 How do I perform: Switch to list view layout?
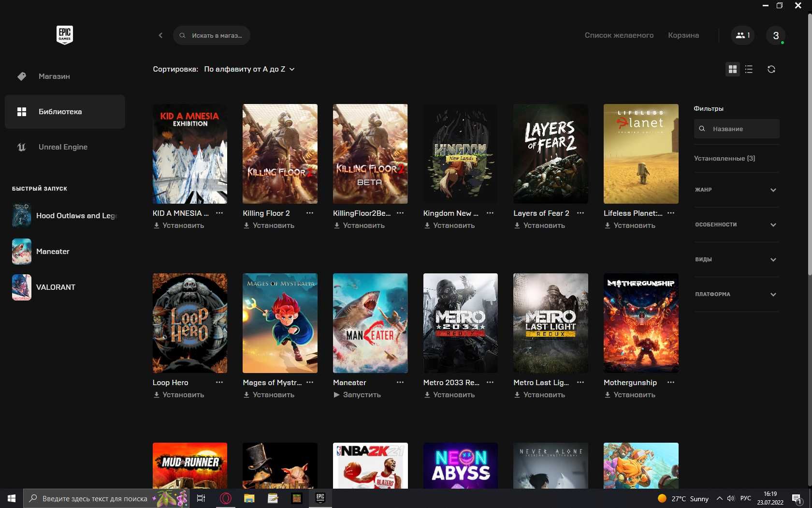point(749,69)
